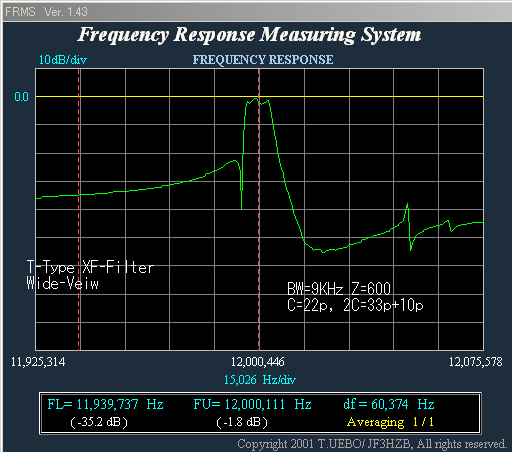
Task: Click the T-Type XF-Filter annotation text
Action: (x=90, y=267)
